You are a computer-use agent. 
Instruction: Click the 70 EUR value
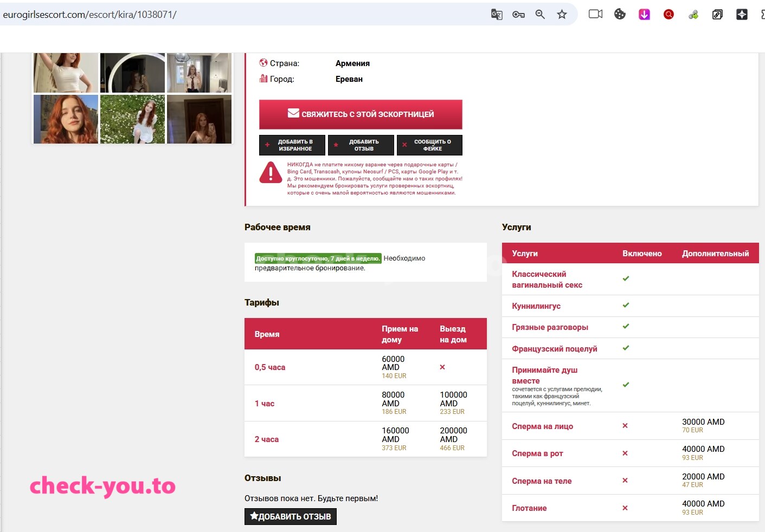click(x=692, y=430)
